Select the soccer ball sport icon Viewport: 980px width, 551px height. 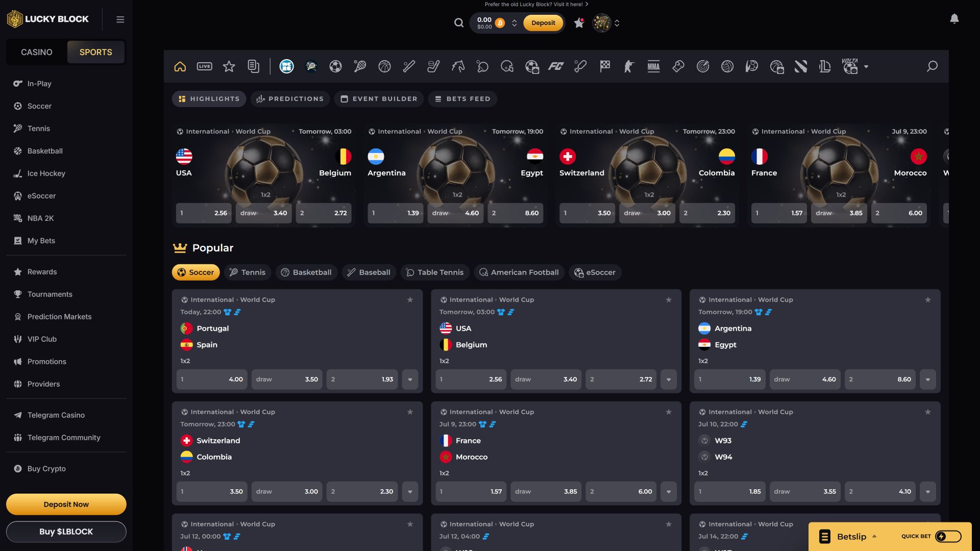pyautogui.click(x=335, y=66)
